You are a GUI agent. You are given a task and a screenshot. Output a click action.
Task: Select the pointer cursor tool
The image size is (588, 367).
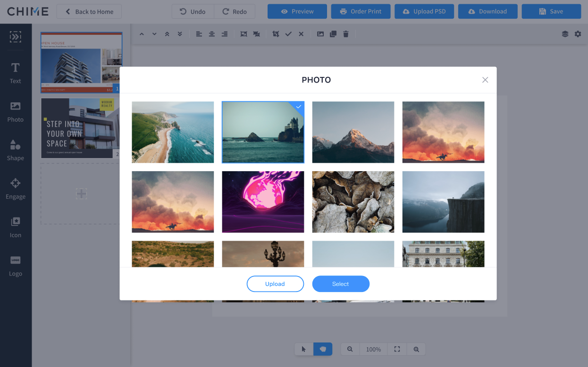pos(303,349)
